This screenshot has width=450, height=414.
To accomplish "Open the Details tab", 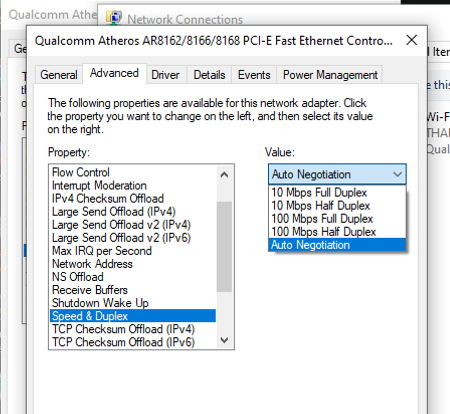I will pos(209,75).
